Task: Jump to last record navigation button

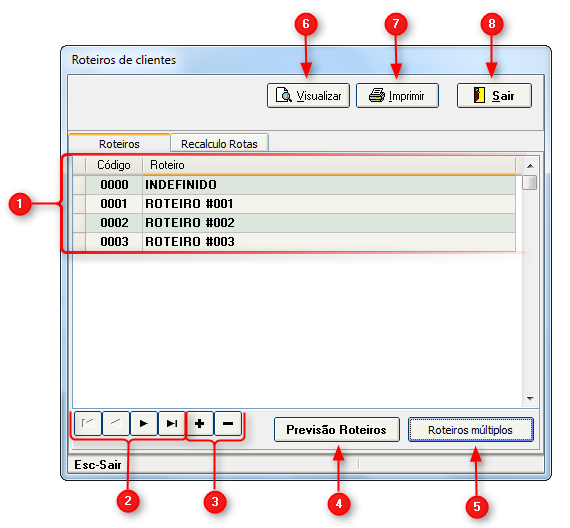Action: [172, 423]
